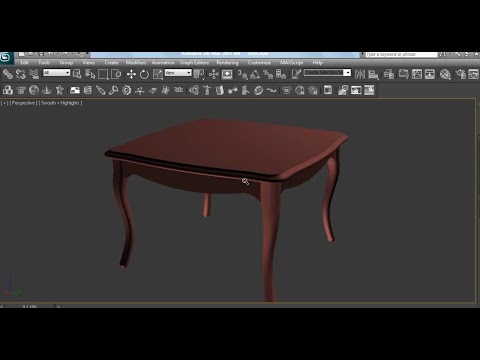Click the Bind to Space Warp icon
This screenshot has height=360, width=480.
coord(34,74)
